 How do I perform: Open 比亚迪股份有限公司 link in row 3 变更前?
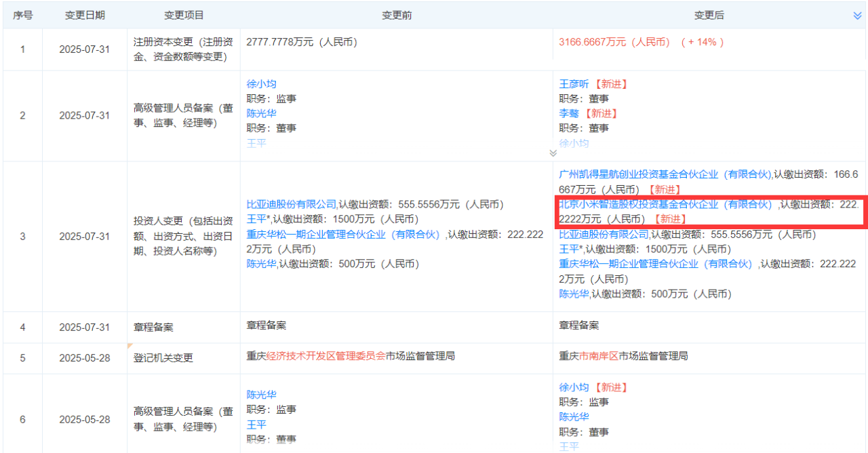pos(292,204)
